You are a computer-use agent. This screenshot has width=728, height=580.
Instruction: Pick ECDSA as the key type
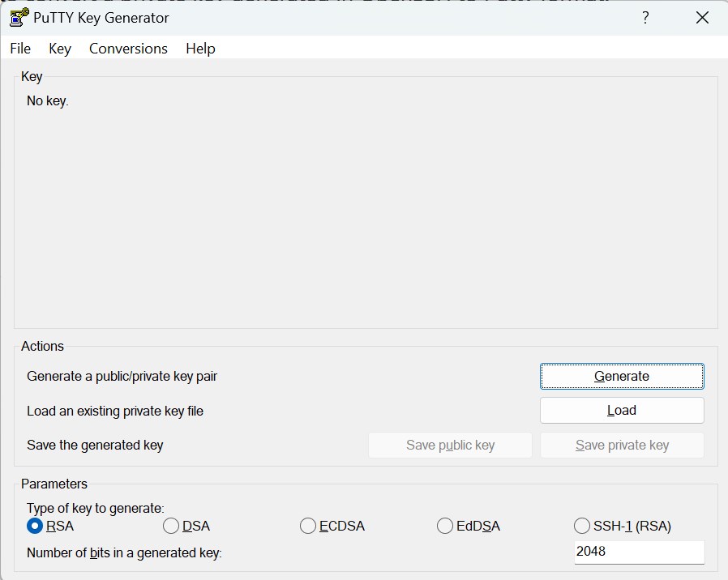pyautogui.click(x=308, y=527)
